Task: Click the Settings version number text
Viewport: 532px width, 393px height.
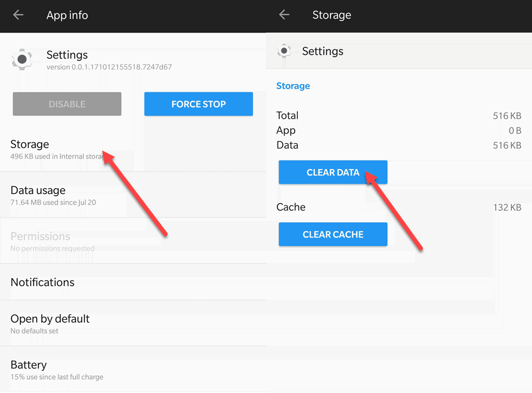Action: [x=109, y=67]
